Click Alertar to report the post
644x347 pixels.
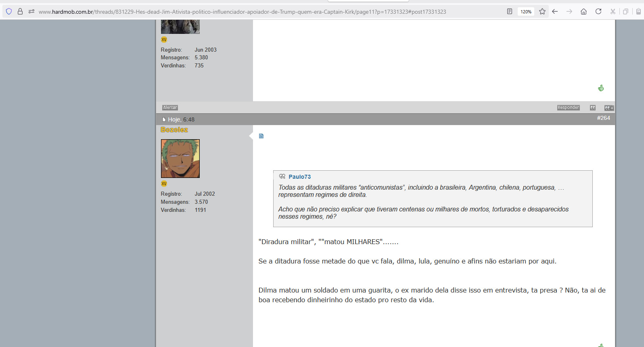170,108
